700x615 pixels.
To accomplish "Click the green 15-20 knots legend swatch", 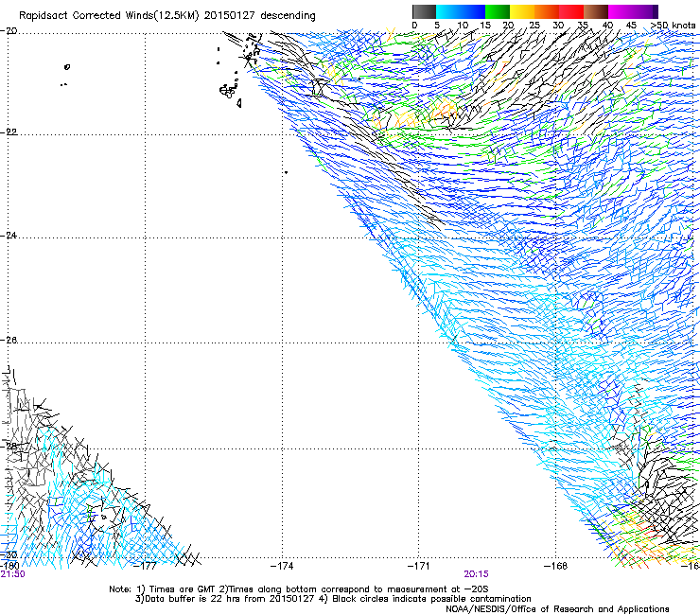I will coord(498,11).
